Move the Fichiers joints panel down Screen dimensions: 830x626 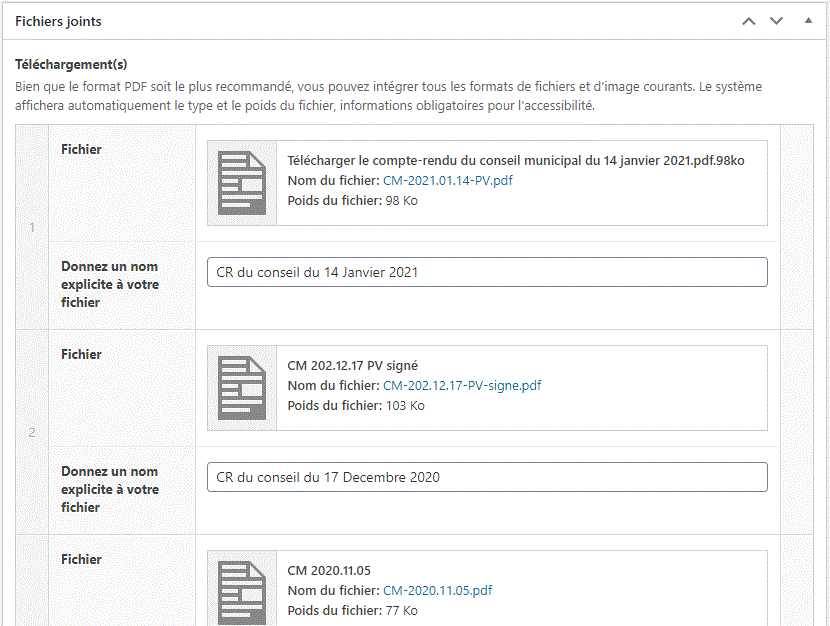coord(776,21)
